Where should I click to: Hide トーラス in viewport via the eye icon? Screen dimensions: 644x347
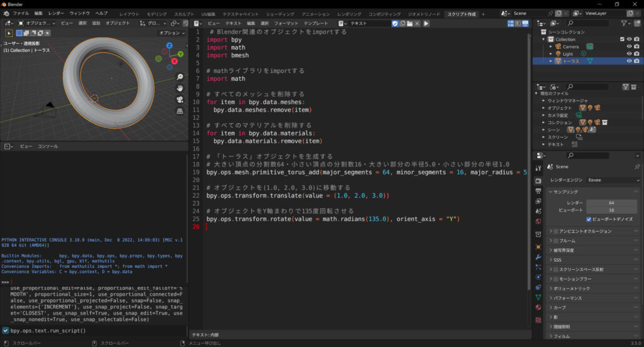click(629, 61)
